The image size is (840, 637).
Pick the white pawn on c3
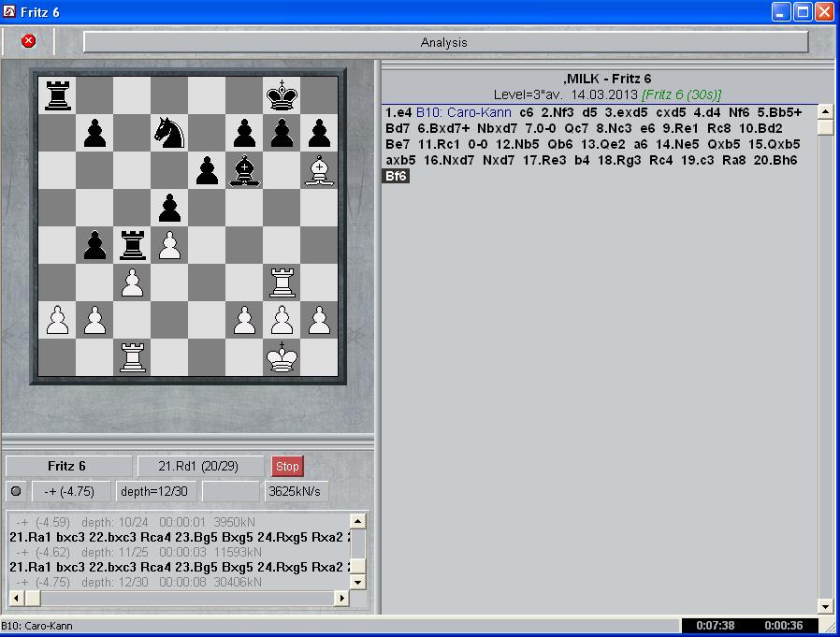tap(132, 282)
